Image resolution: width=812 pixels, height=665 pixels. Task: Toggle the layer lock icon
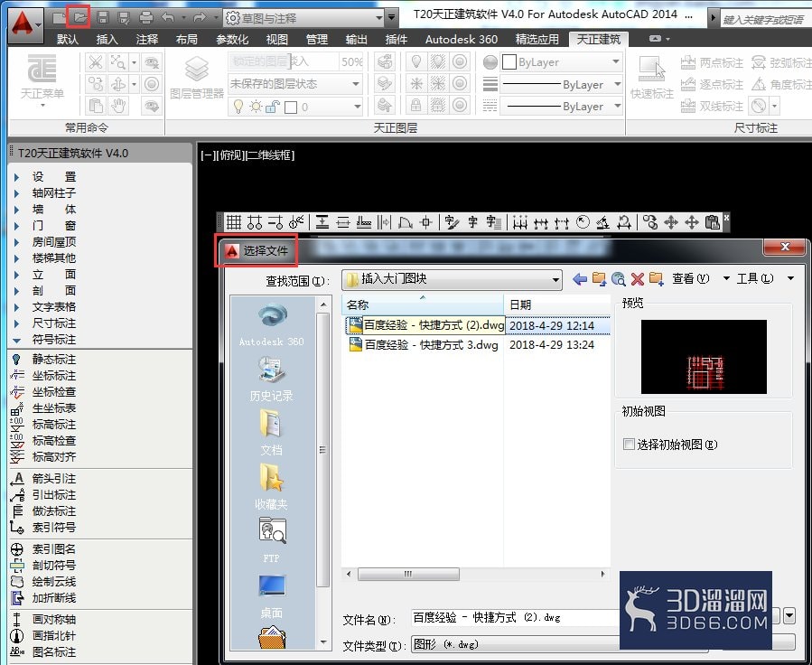click(273, 107)
